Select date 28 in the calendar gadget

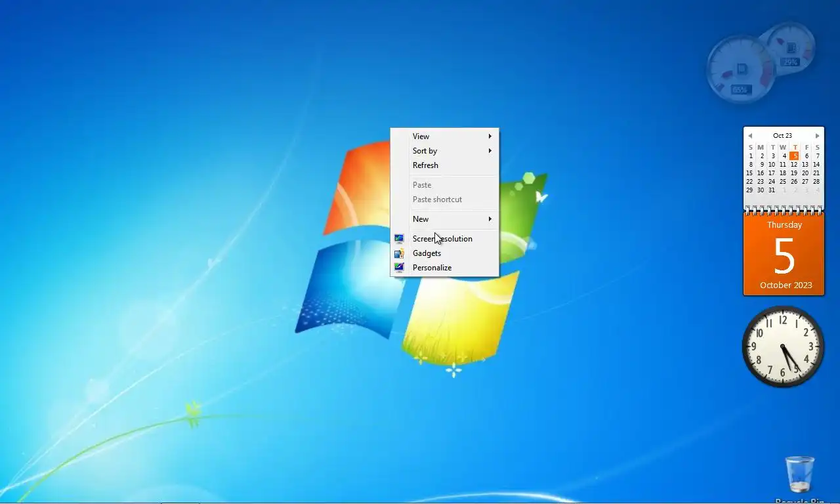tap(816, 182)
